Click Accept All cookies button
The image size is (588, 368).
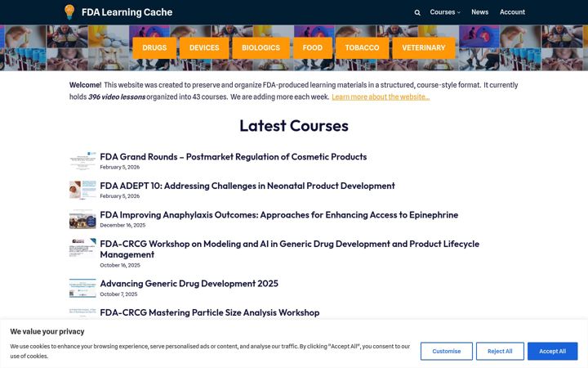552,351
